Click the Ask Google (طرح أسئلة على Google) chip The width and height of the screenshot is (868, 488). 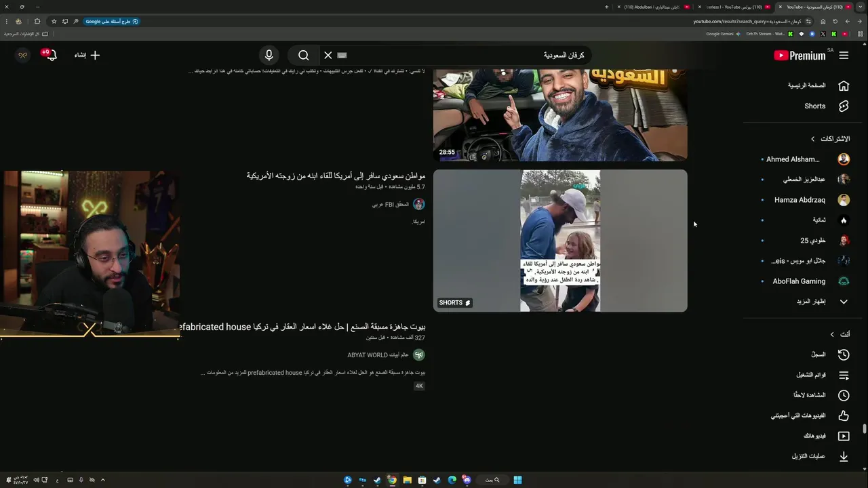coord(112,22)
